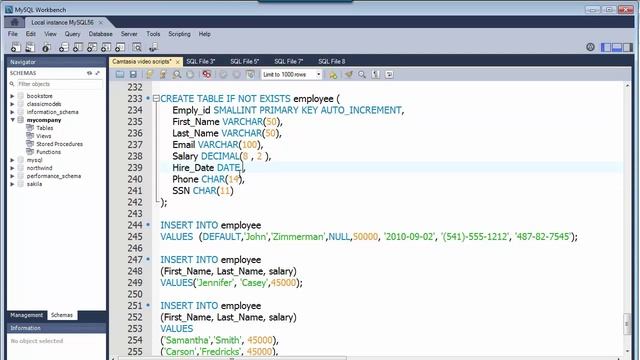Toggle the right sidebar panel visibility
This screenshot has height=360, width=640.
pos(628,47)
